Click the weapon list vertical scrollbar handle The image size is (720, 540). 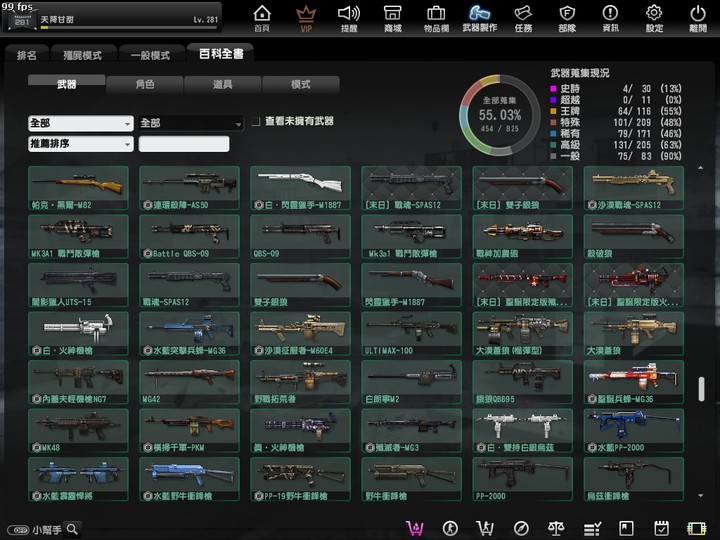click(701, 389)
